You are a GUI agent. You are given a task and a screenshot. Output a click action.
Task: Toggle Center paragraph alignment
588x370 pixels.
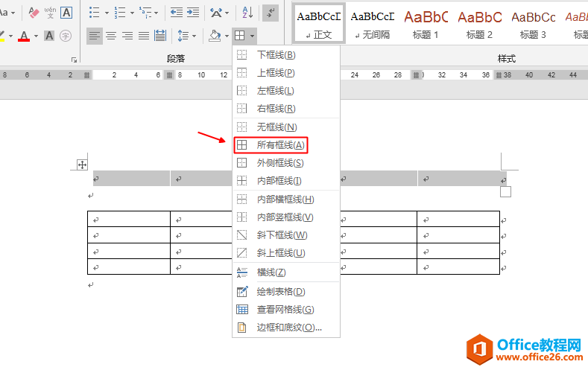click(x=111, y=36)
